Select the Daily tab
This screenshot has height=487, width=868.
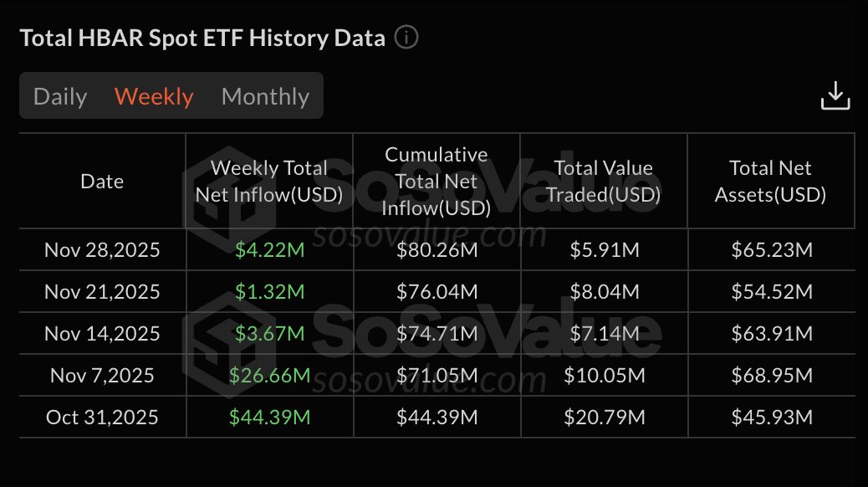(x=59, y=96)
